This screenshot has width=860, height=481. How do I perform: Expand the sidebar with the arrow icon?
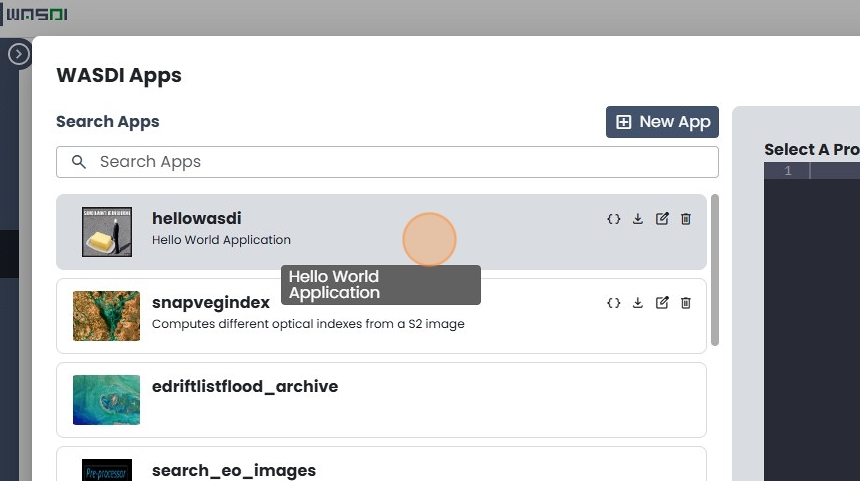(19, 54)
